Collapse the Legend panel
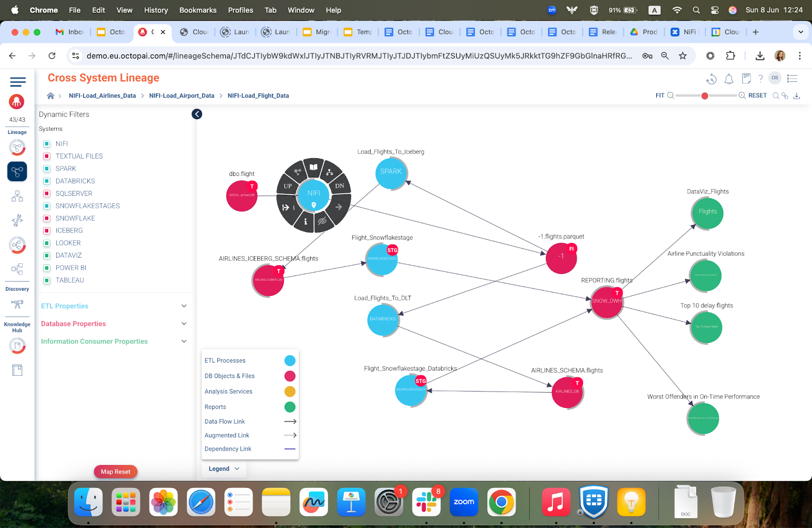812x528 pixels. pos(224,469)
